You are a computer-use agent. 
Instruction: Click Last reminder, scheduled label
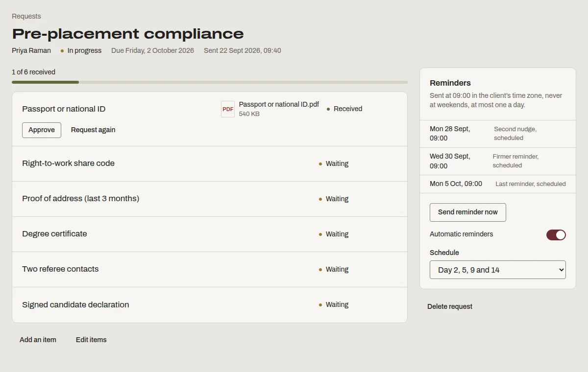531,184
